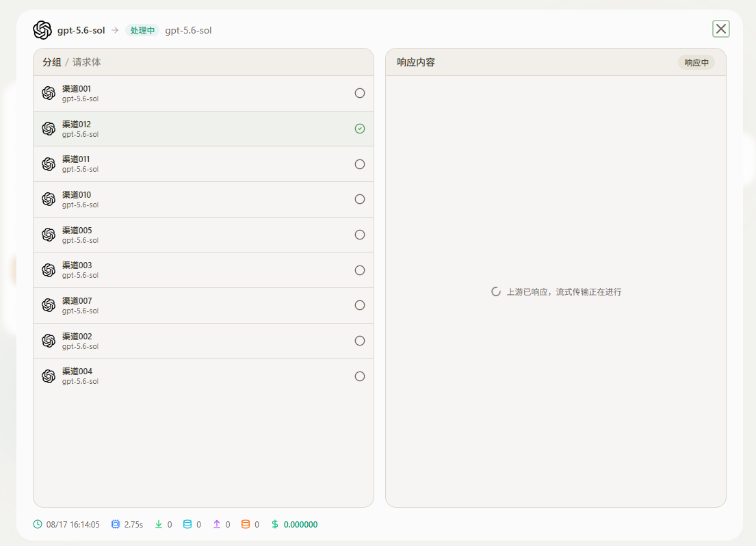
Task: Click the 0.000000 cost value
Action: click(300, 524)
